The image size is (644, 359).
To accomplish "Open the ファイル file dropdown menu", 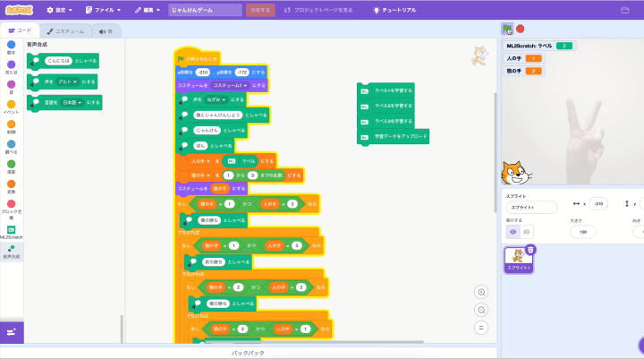I will tap(103, 10).
